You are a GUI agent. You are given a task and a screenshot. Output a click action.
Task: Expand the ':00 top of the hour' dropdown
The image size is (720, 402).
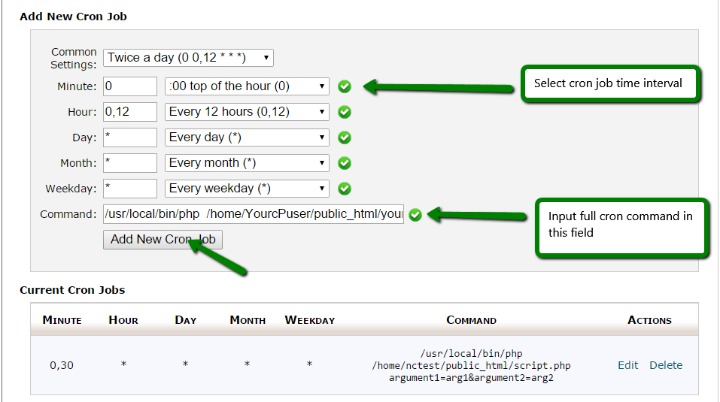(x=247, y=86)
